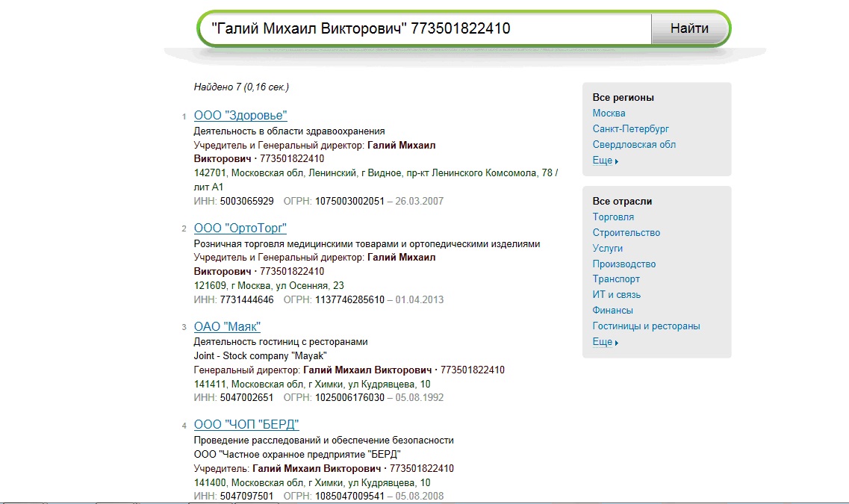Click the Найдено 7 results count text
The image size is (849, 504).
pos(241,87)
